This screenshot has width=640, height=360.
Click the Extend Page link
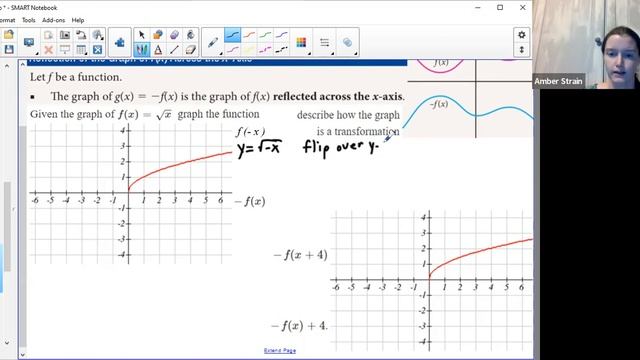pyautogui.click(x=280, y=351)
